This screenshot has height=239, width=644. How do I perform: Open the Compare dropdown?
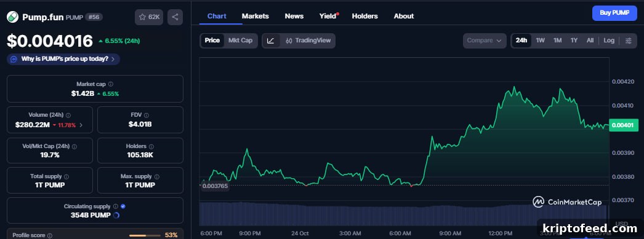click(x=485, y=41)
